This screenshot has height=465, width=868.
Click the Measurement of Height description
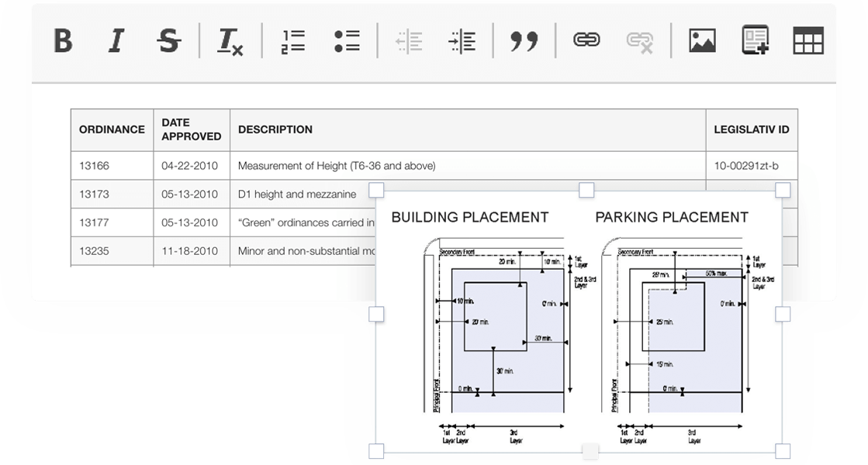(468, 166)
